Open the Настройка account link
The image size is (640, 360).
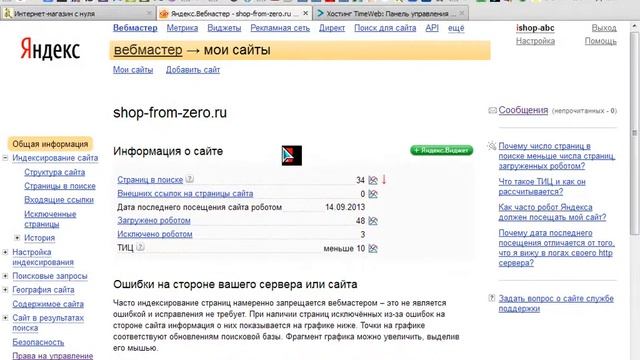coord(535,41)
